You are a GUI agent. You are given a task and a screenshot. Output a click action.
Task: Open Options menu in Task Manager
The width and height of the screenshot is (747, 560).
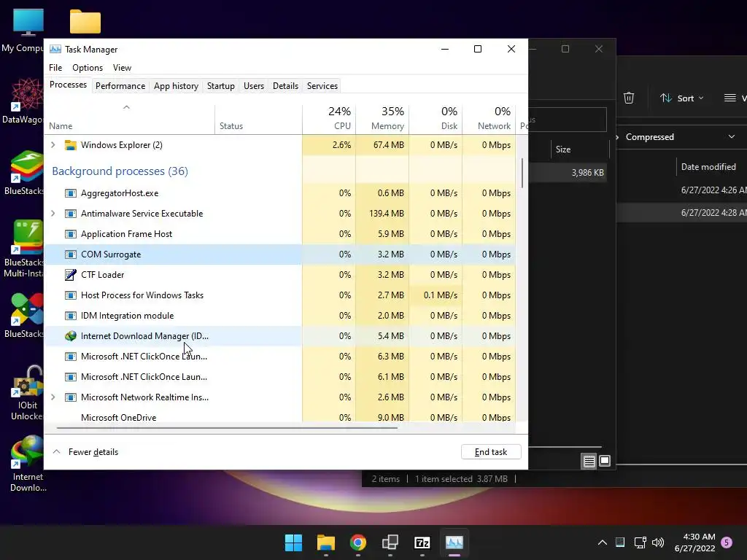[88, 68]
